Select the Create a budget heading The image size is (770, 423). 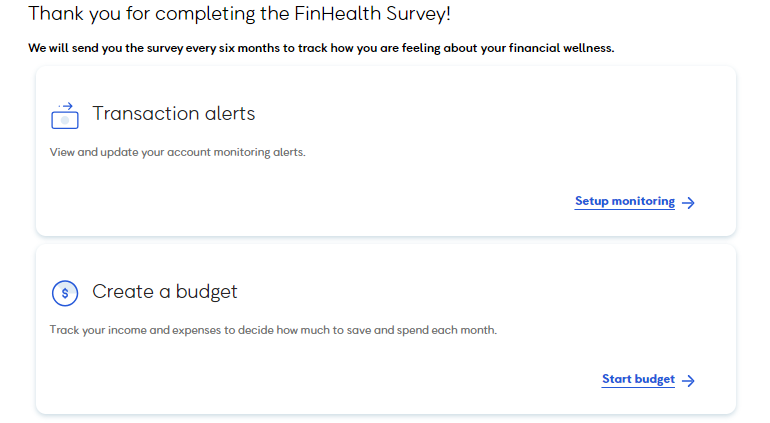pyautogui.click(x=164, y=292)
